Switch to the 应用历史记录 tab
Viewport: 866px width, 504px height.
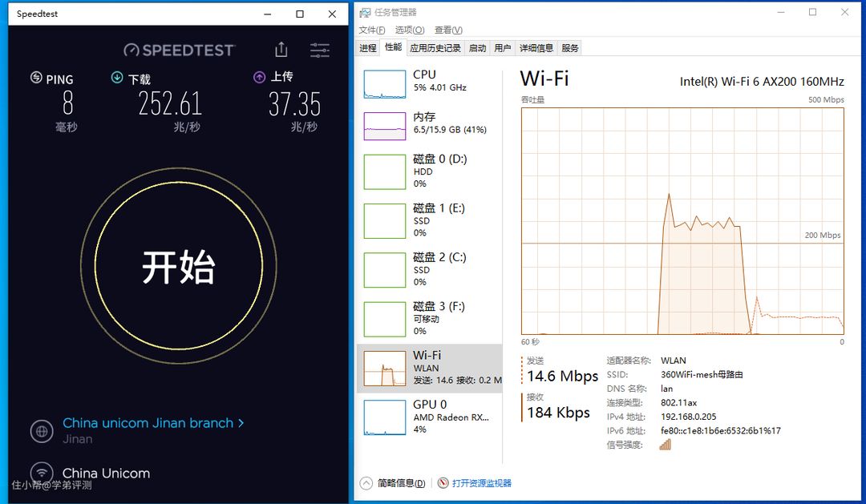click(x=435, y=48)
